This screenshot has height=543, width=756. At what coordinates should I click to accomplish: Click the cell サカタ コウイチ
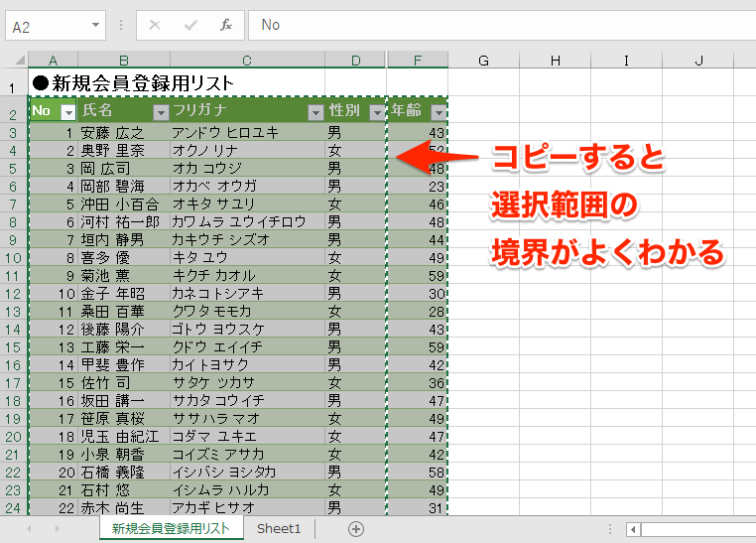coord(247,400)
